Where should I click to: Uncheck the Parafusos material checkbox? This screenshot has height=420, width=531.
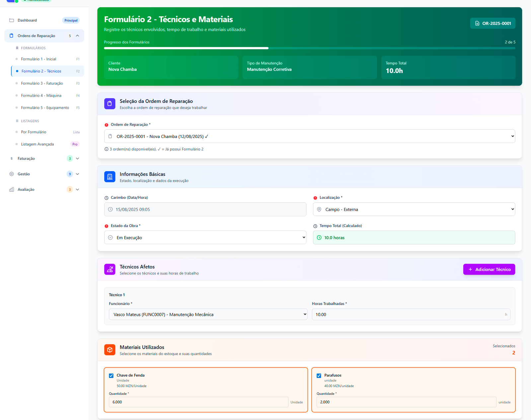[x=319, y=376]
